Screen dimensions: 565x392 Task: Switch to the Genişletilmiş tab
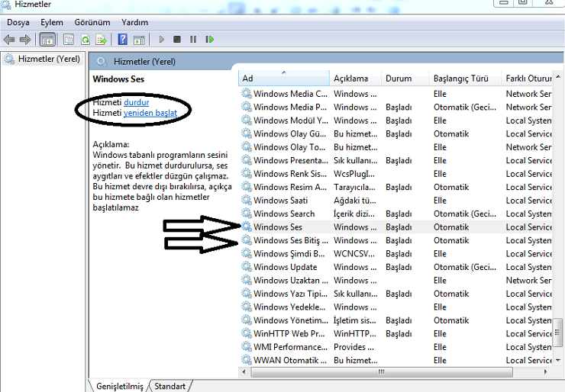click(120, 386)
